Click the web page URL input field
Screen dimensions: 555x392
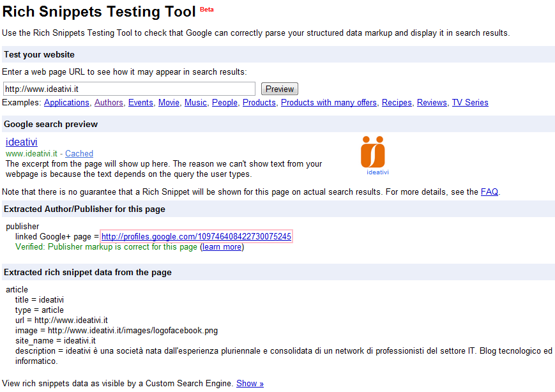point(129,89)
